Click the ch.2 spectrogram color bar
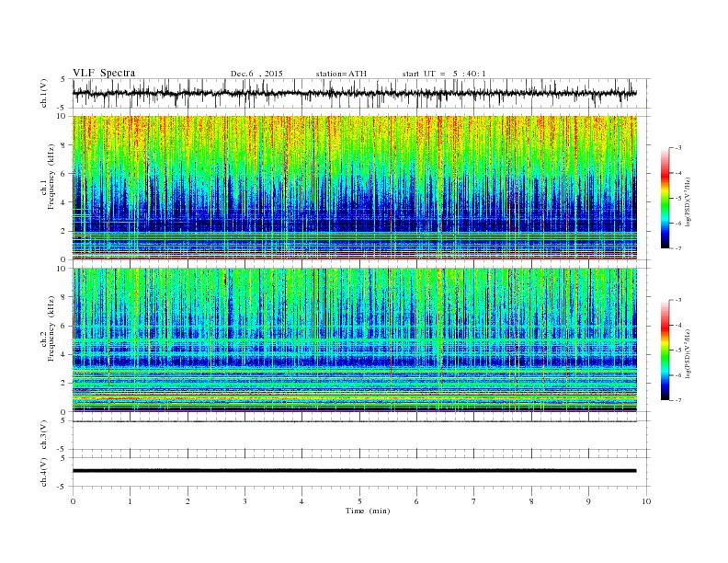Viewport: 728px width, 563px height. tap(665, 350)
